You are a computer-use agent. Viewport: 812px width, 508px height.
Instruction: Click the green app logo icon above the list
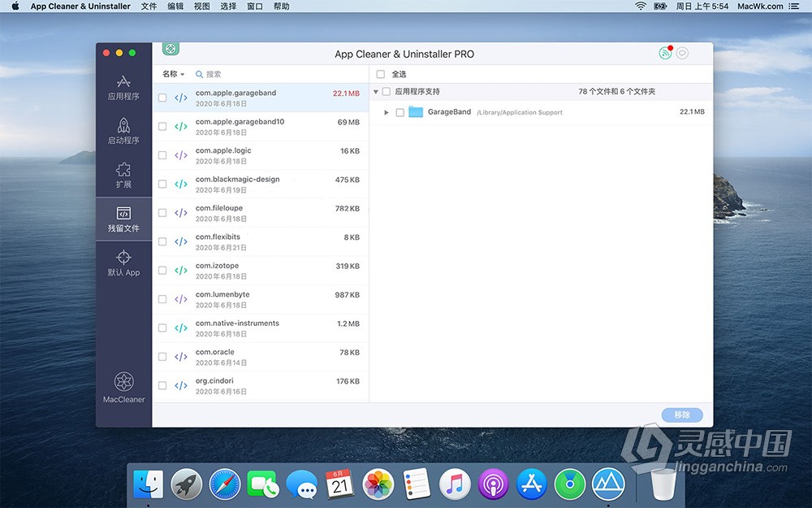point(171,49)
